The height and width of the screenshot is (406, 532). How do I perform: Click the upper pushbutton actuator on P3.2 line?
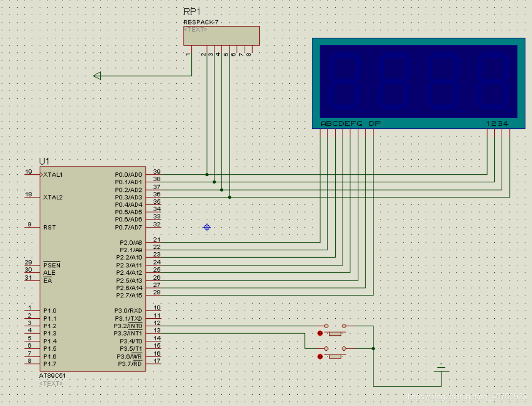click(335, 334)
